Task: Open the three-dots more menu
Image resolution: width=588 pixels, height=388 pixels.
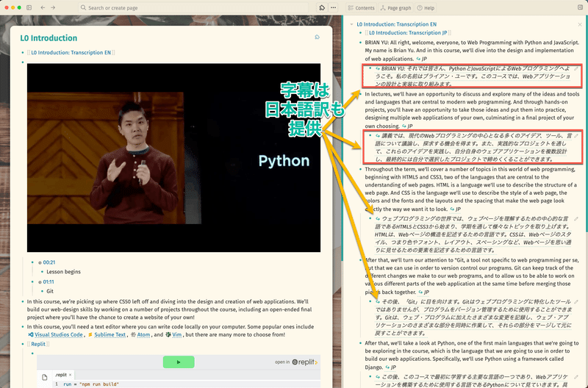Action: (x=333, y=7)
